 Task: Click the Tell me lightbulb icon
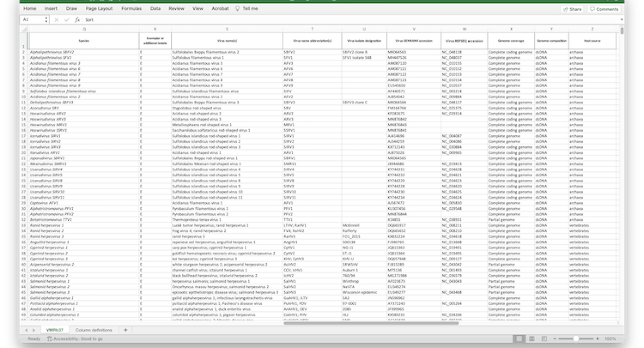click(238, 9)
